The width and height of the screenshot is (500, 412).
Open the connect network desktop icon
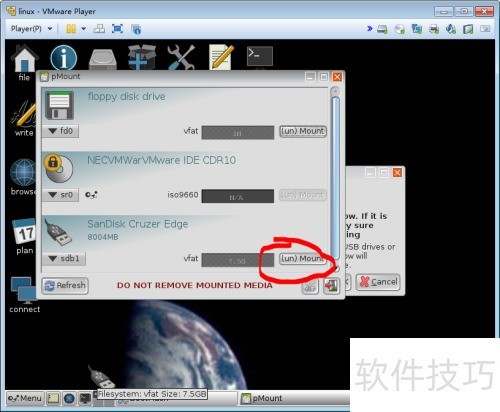[x=24, y=294]
